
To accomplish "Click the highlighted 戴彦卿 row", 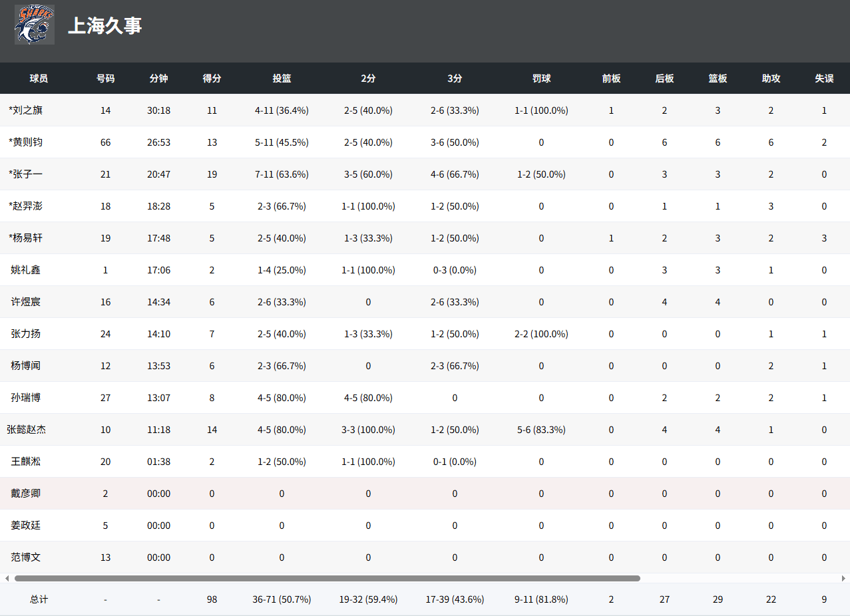I will 25,494.
